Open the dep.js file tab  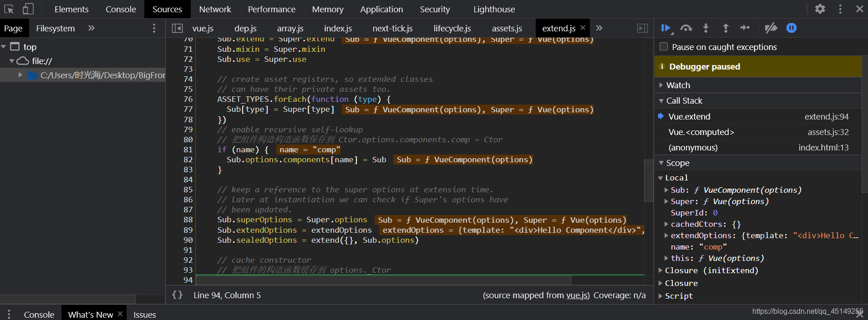pyautogui.click(x=245, y=28)
